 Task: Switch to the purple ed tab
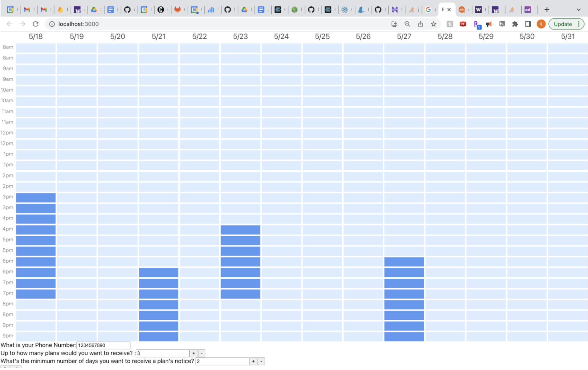coord(528,10)
